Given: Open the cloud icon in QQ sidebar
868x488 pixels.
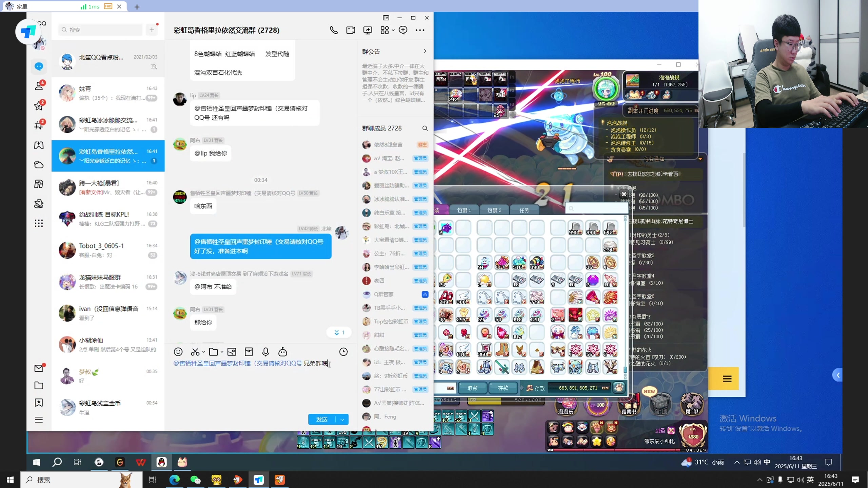Looking at the screenshot, I should pos(39,165).
